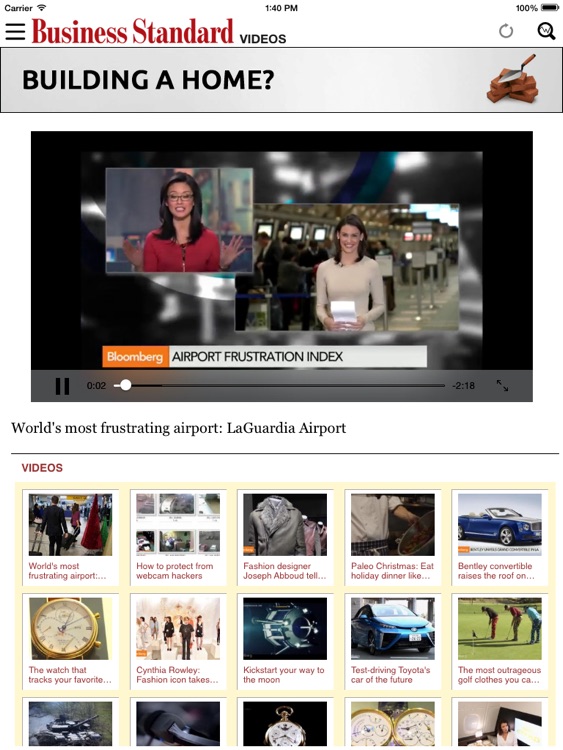Click the video title about LaGuardia Airport

(x=178, y=428)
